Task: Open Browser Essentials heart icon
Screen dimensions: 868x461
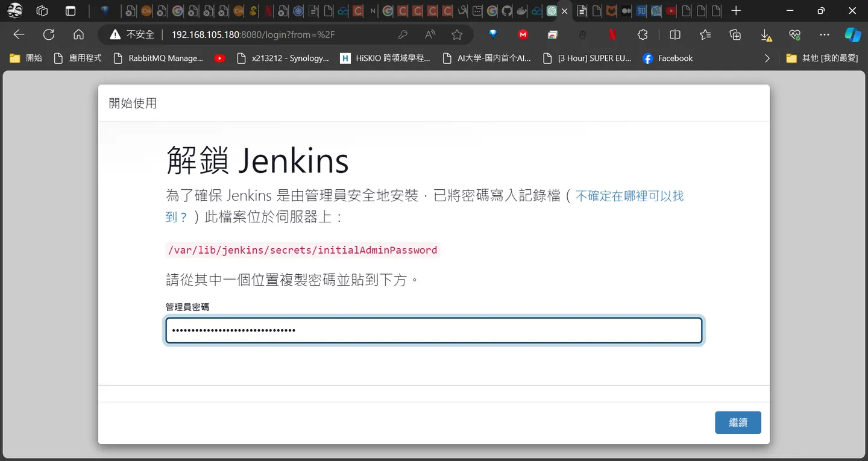Action: pos(795,34)
